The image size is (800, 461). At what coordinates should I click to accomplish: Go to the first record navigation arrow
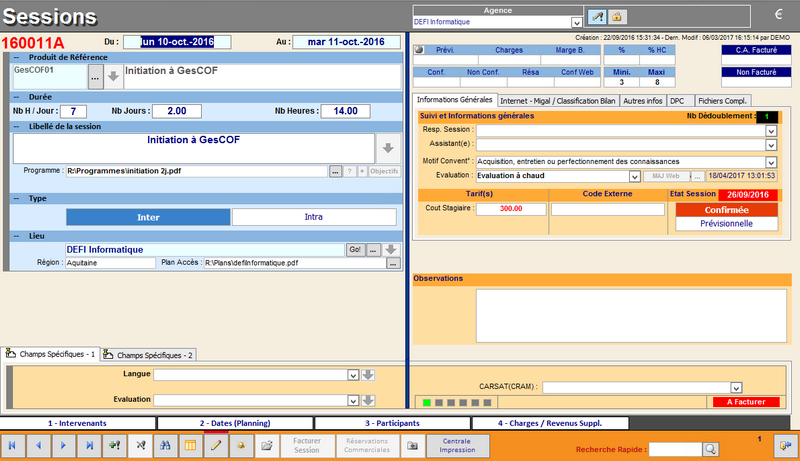[x=13, y=445]
